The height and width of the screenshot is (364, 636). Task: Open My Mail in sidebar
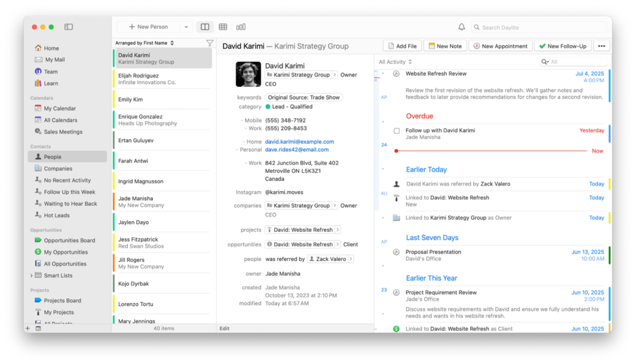tap(54, 60)
